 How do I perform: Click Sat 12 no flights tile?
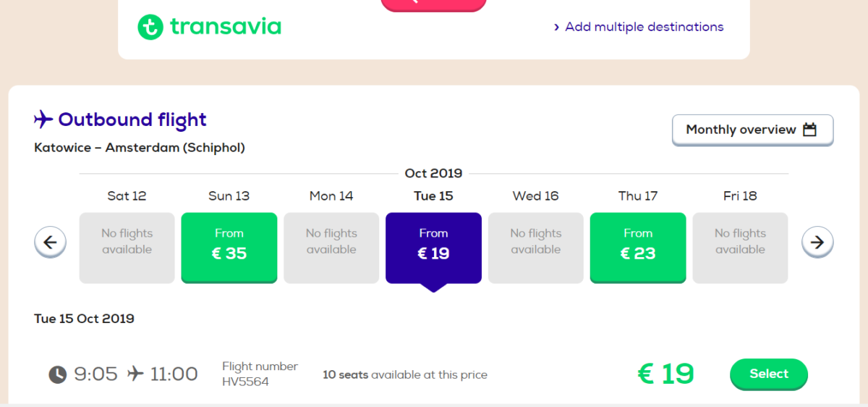click(x=127, y=248)
